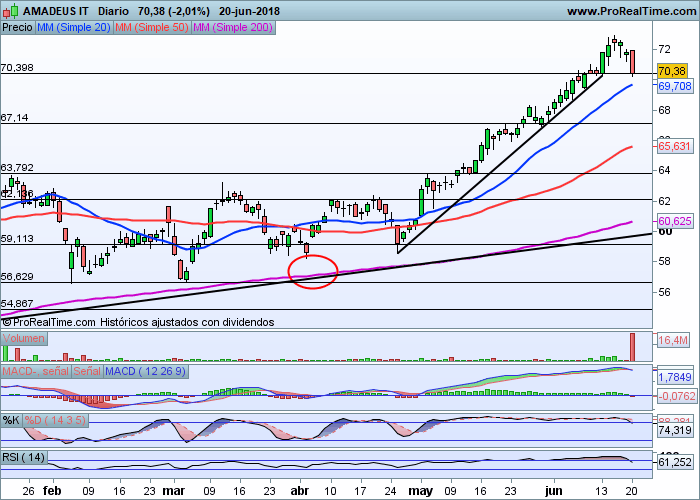This screenshot has height=500, width=700.
Task: Click the horizontal level label 59,113
Action: point(17,239)
